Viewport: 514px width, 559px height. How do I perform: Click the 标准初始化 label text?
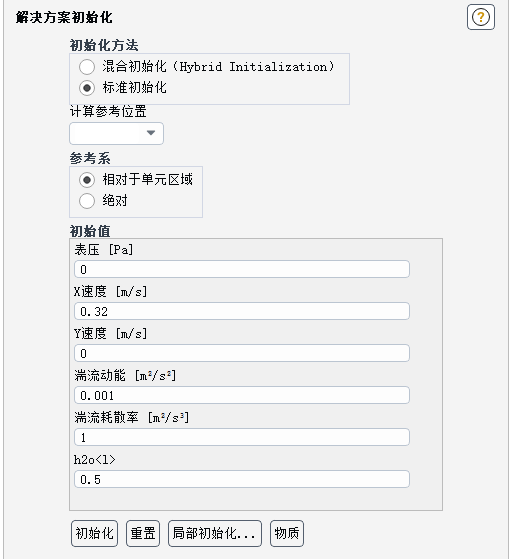[x=134, y=88]
